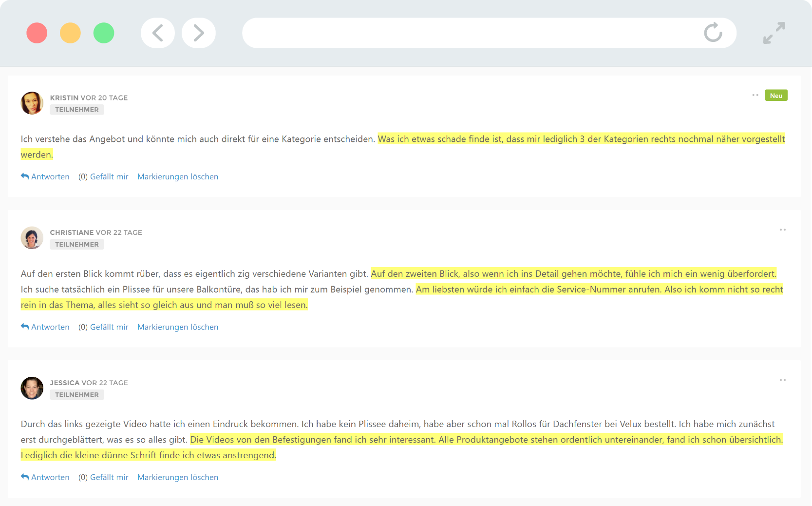
Task: Click the name KRISTIN in the comment header
Action: [64, 97]
